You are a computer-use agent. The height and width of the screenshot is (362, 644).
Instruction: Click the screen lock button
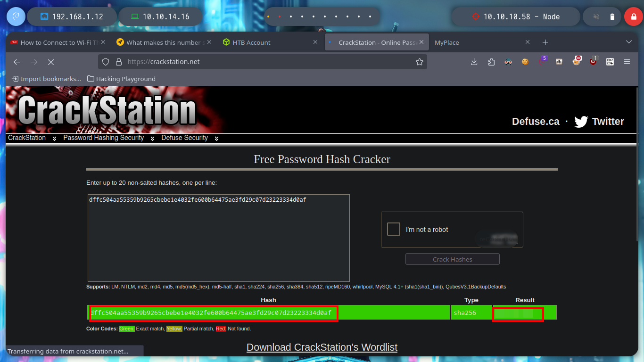click(633, 17)
